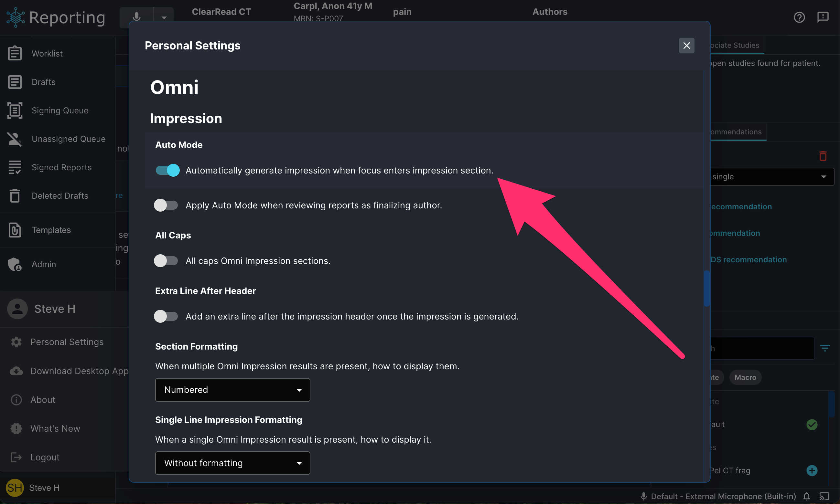Click Personal Settings gear icon
Image resolution: width=840 pixels, height=504 pixels.
(x=16, y=342)
